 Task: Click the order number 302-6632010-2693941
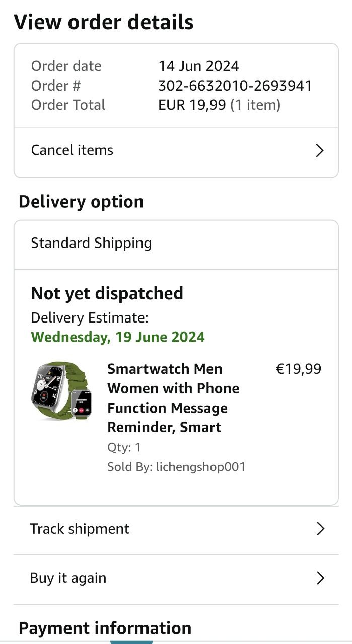coord(235,86)
